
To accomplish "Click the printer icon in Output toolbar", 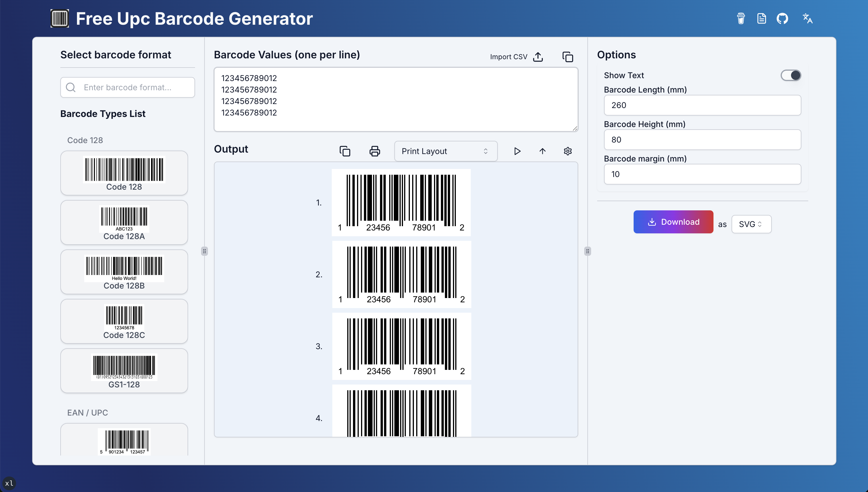I will pyautogui.click(x=375, y=151).
